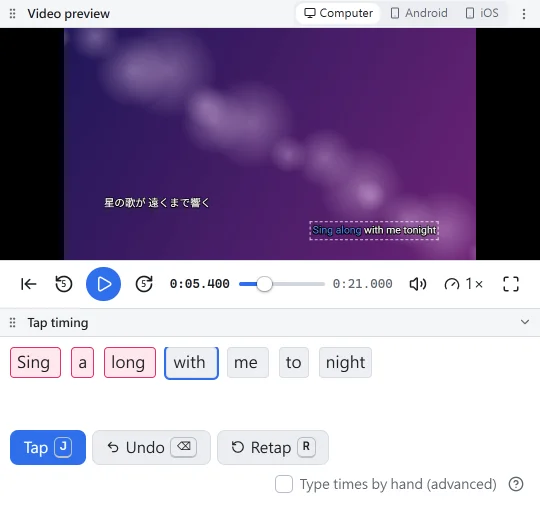Click the Retap button
The width and height of the screenshot is (540, 507).
pos(273,447)
